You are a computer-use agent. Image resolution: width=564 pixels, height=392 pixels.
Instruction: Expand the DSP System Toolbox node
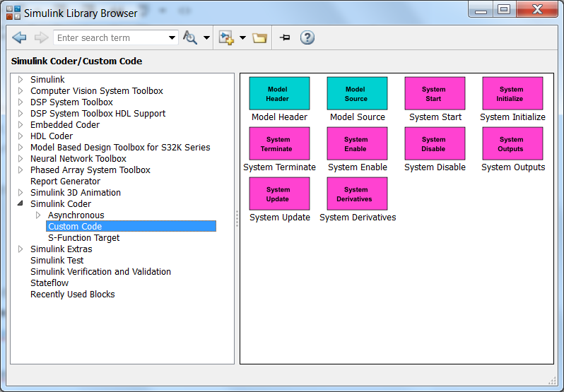click(x=20, y=102)
